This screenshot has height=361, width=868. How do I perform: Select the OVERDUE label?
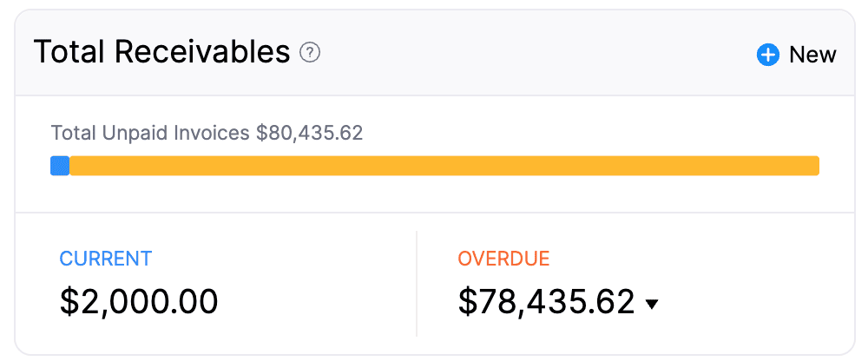[x=503, y=258]
